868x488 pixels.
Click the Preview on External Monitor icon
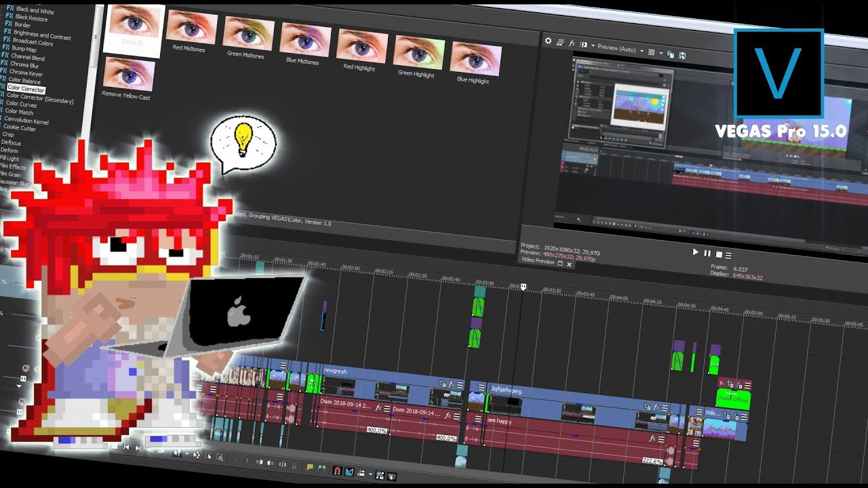pos(560,43)
